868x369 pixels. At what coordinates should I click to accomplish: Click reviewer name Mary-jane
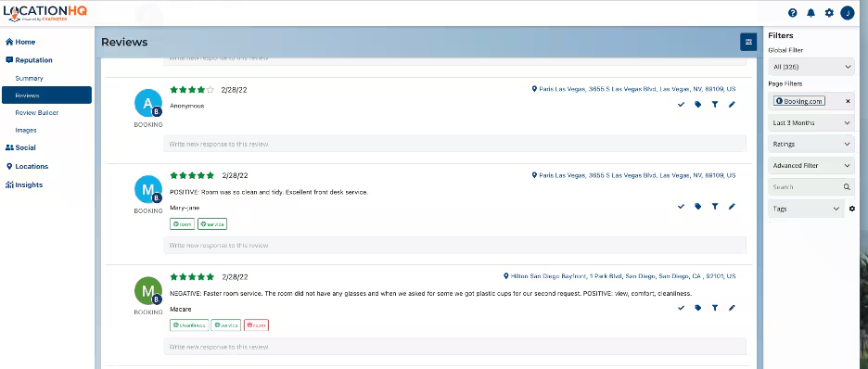coord(185,208)
